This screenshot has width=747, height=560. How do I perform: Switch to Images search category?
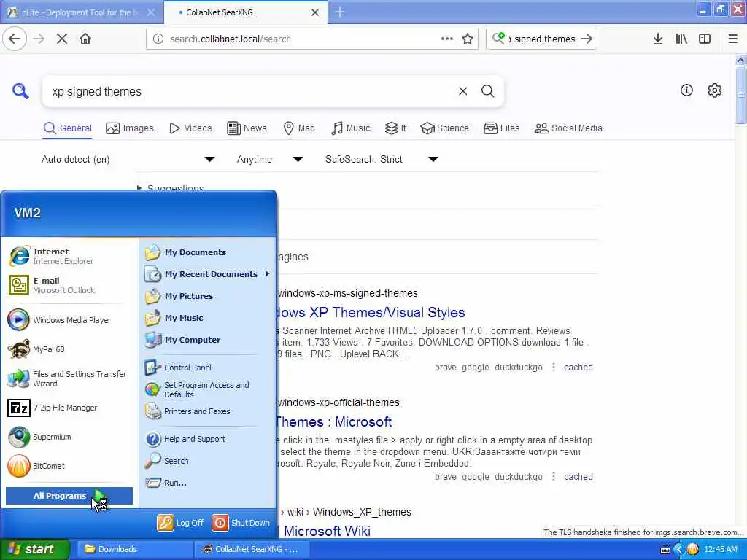[130, 128]
